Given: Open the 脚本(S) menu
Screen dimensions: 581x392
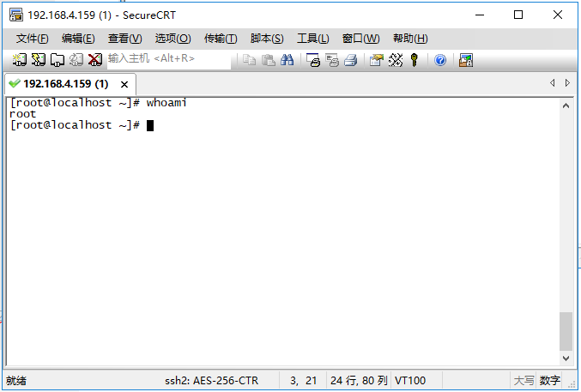Looking at the screenshot, I should point(267,39).
